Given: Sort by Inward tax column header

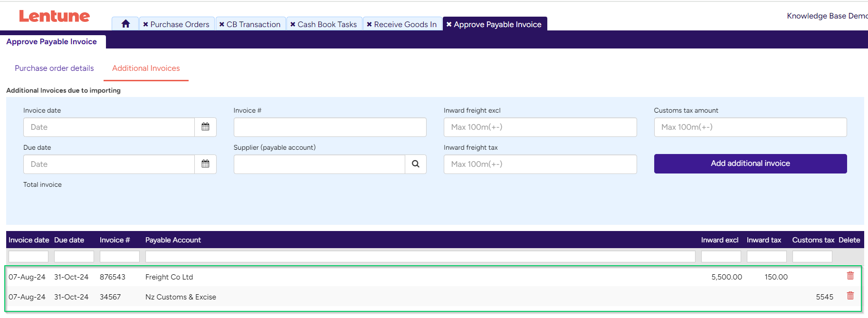Looking at the screenshot, I should point(763,240).
